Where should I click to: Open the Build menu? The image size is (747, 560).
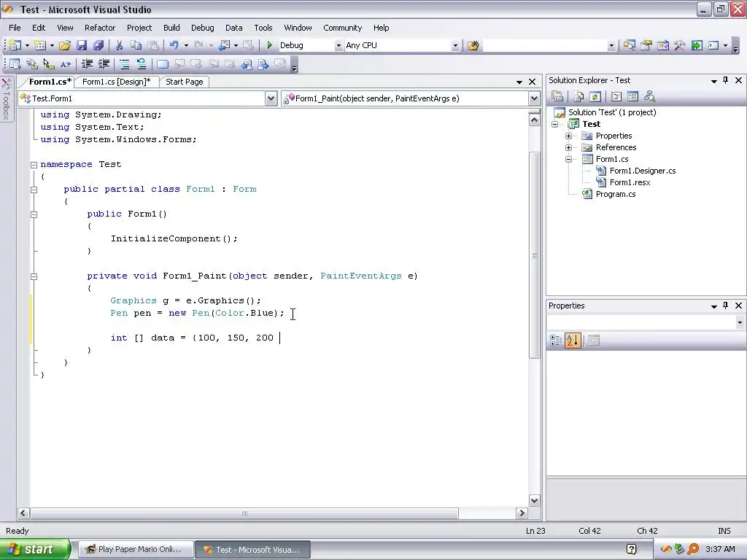click(171, 28)
